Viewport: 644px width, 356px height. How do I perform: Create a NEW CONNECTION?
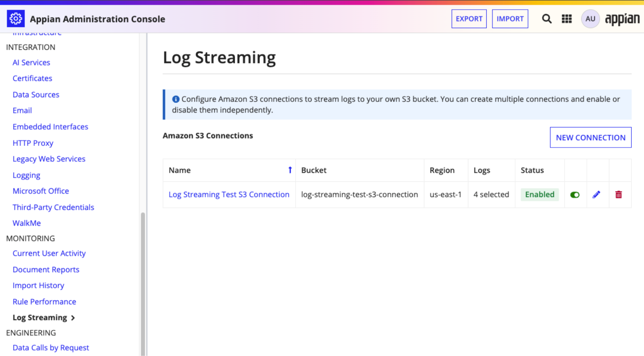591,137
